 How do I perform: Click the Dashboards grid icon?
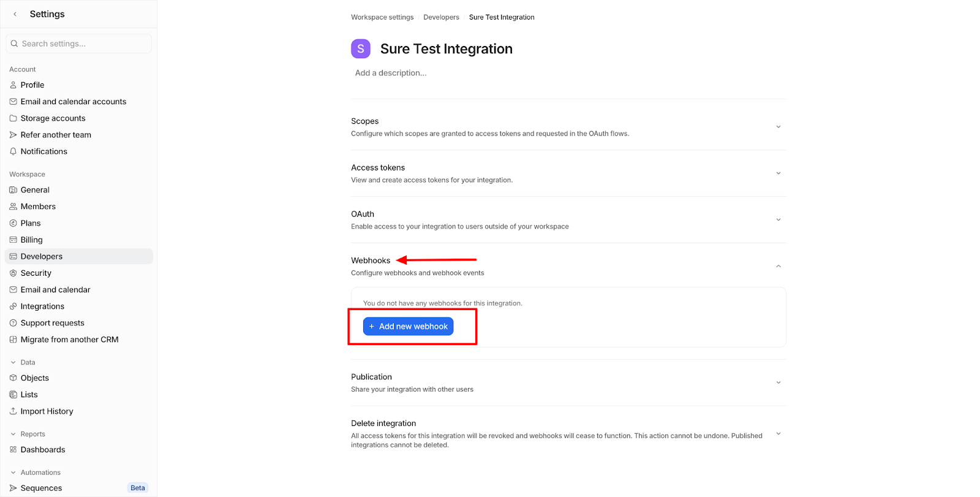[x=13, y=450]
